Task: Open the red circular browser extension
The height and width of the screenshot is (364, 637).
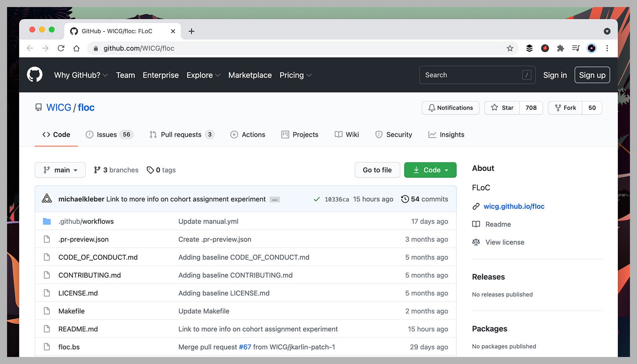Action: [x=545, y=48]
